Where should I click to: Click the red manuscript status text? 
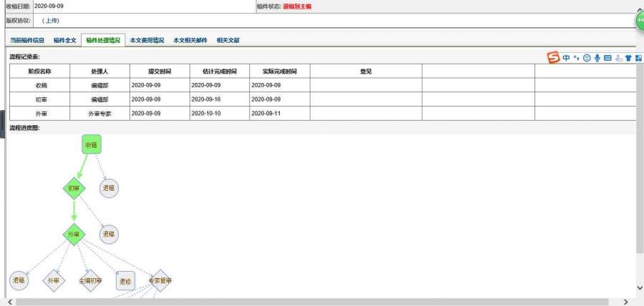[297, 6]
